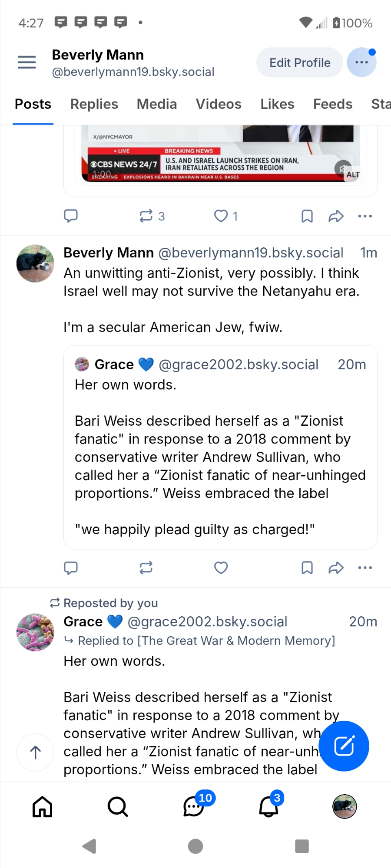Open profile more options three-dot button

tap(361, 62)
